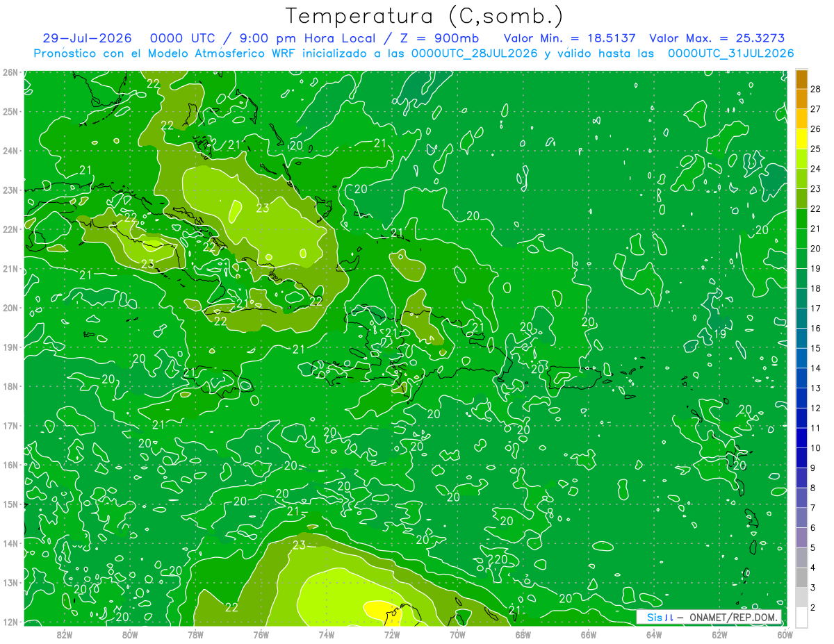Pick the legend color band between 25 and 26
The height and width of the screenshot is (644, 834).
pos(801,140)
